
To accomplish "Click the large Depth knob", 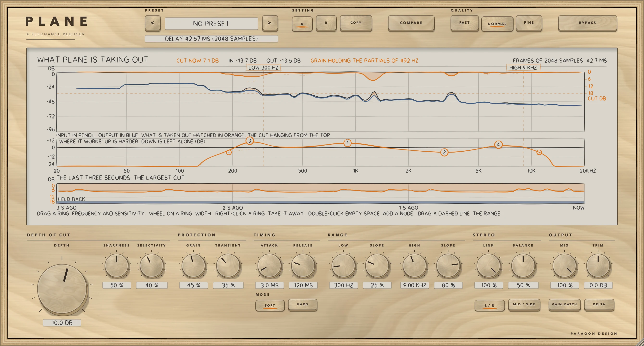I will click(x=62, y=289).
